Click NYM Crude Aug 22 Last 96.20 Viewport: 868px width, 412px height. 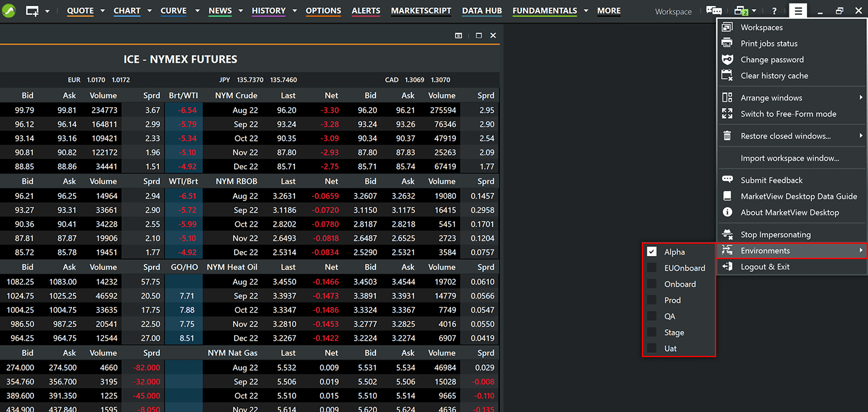(x=286, y=110)
